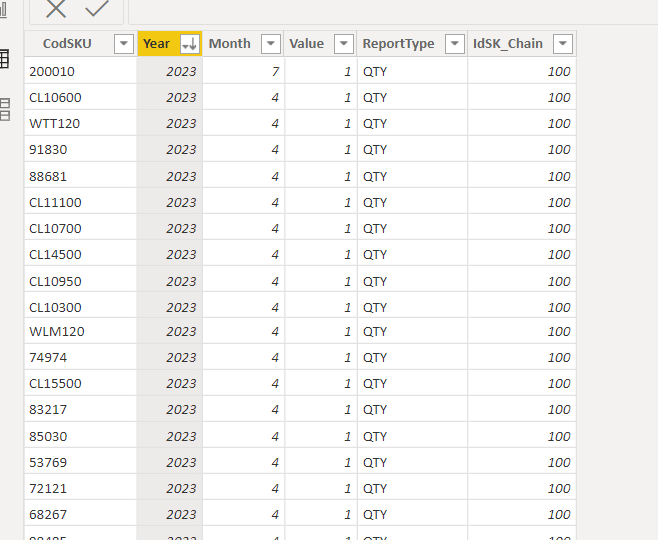The width and height of the screenshot is (658, 540).
Task: Click cell with CodSKU 88681
Action: 81,176
